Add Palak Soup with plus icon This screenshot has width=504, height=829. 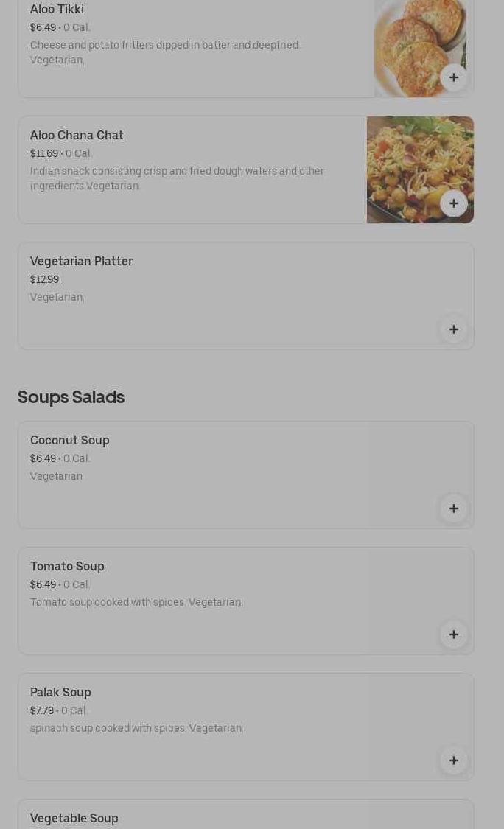(x=453, y=760)
